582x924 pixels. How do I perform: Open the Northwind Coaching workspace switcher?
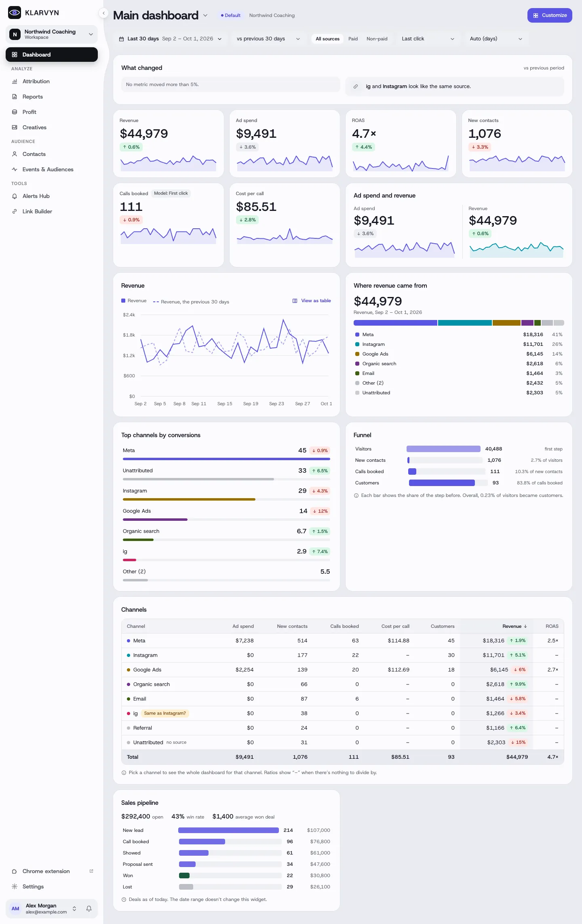coord(52,34)
